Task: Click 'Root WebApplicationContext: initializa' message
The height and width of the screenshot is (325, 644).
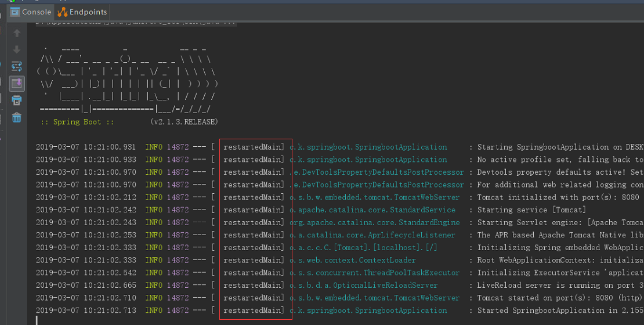Action: point(560,260)
